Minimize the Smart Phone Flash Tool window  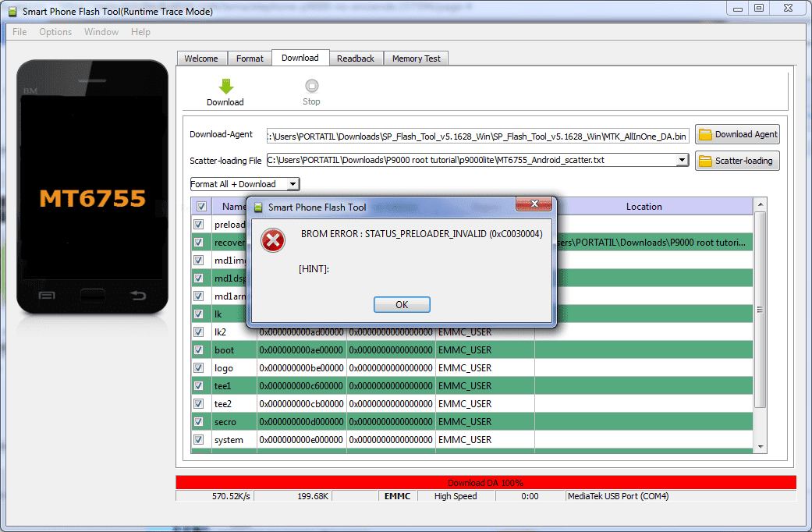(738, 9)
